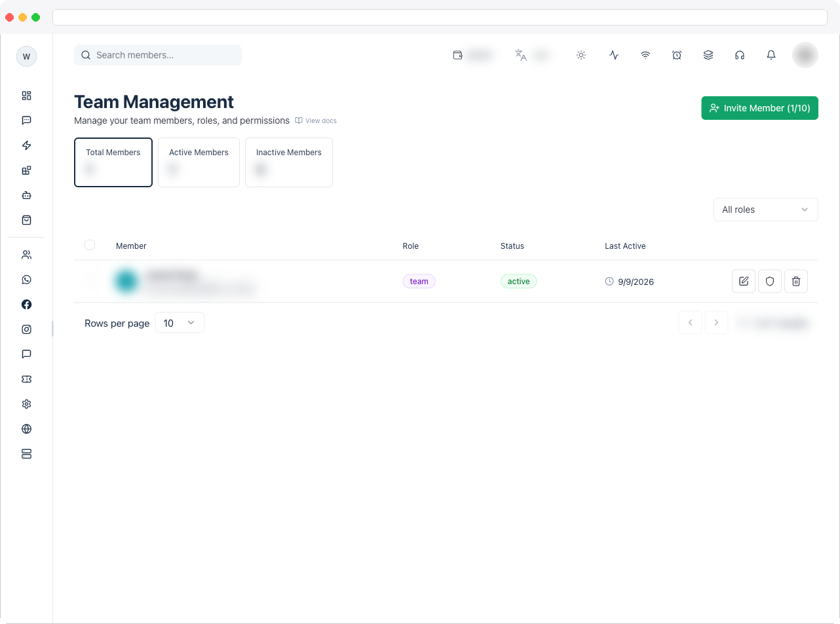840x624 pixels.
Task: Open the server icon in sidebar
Action: 26,454
